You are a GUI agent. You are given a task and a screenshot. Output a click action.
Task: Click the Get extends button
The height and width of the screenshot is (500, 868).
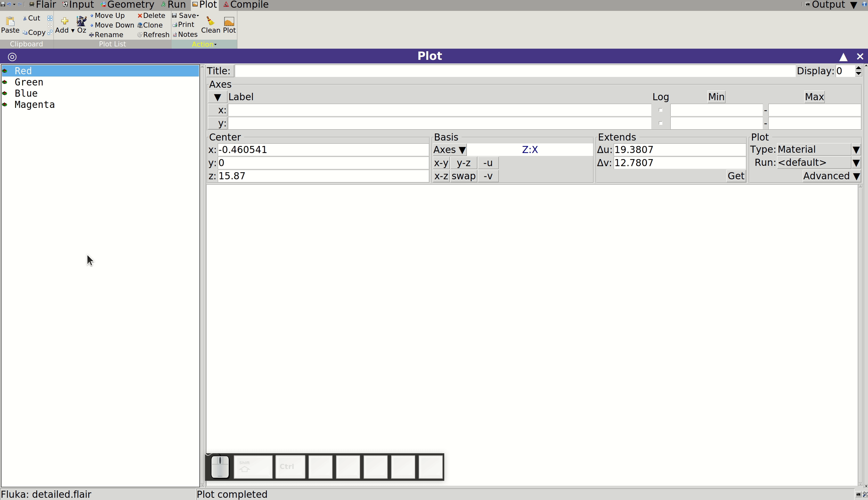(736, 176)
